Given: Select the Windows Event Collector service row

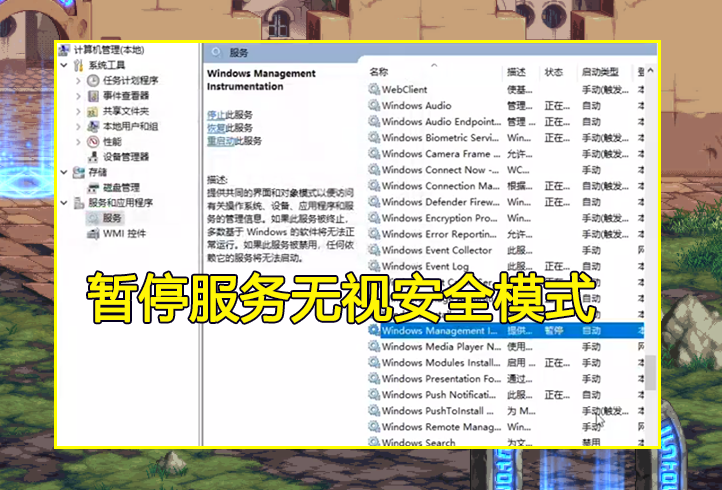Looking at the screenshot, I should 506,250.
